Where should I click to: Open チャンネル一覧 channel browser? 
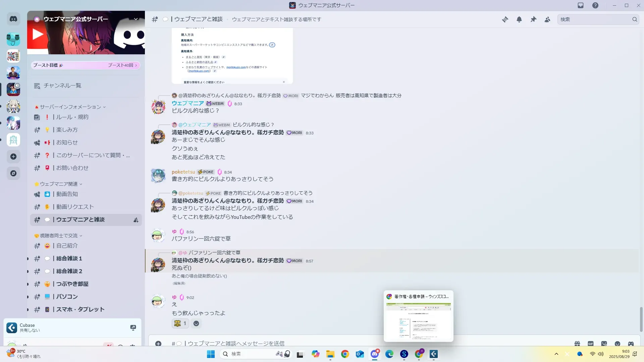pyautogui.click(x=62, y=86)
